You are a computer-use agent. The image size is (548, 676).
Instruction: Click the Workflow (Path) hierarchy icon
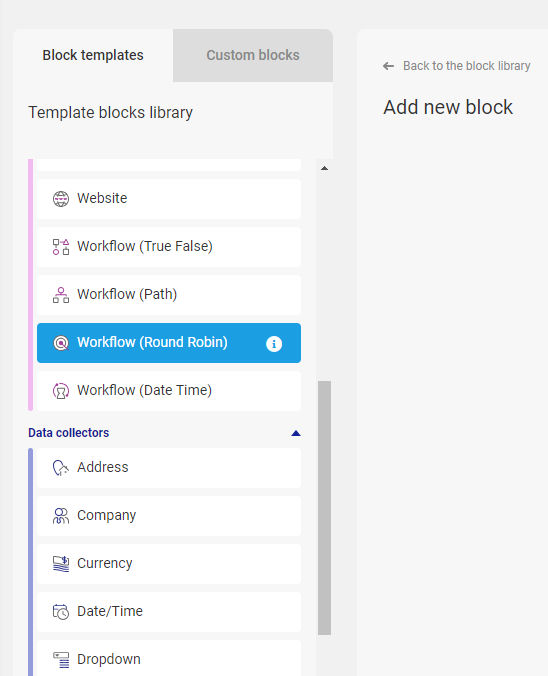61,295
